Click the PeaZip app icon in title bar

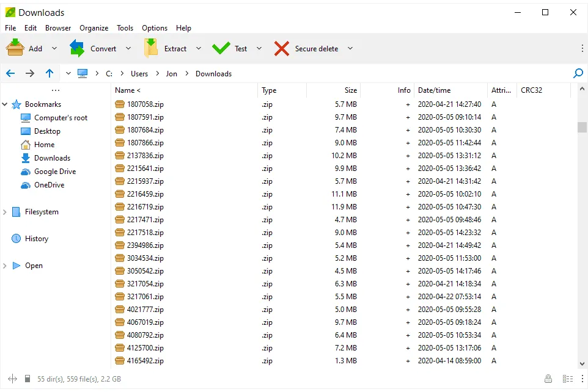tap(10, 12)
